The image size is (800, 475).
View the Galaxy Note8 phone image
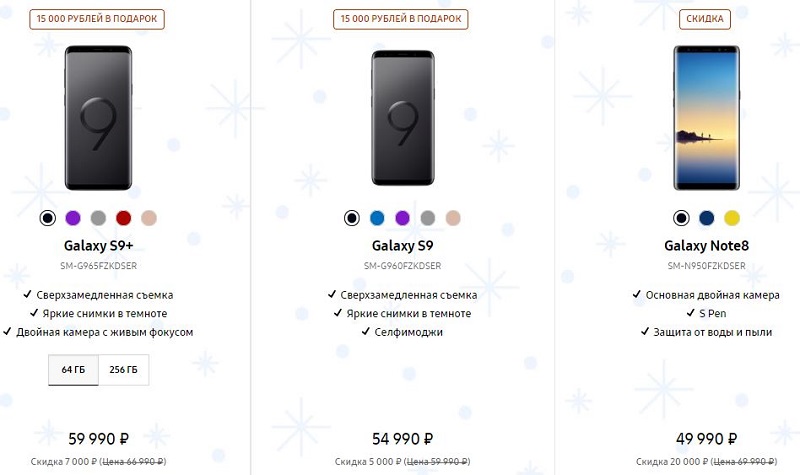click(706, 118)
